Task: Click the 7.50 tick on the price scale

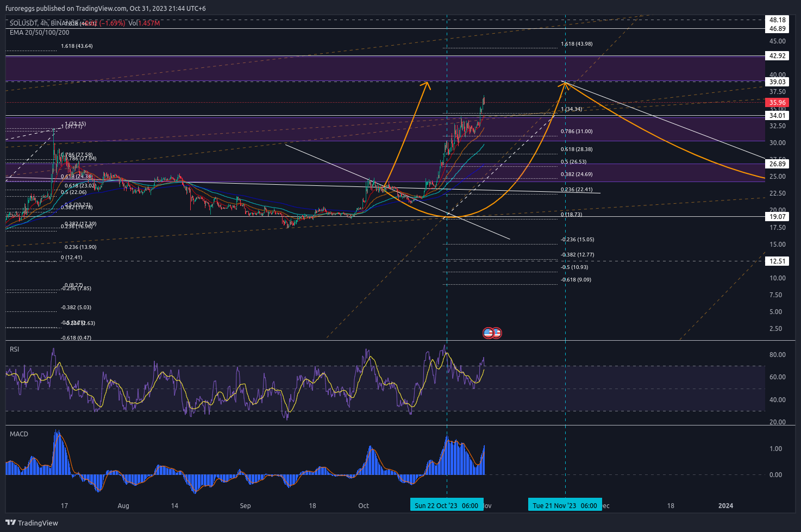Action: coord(776,295)
